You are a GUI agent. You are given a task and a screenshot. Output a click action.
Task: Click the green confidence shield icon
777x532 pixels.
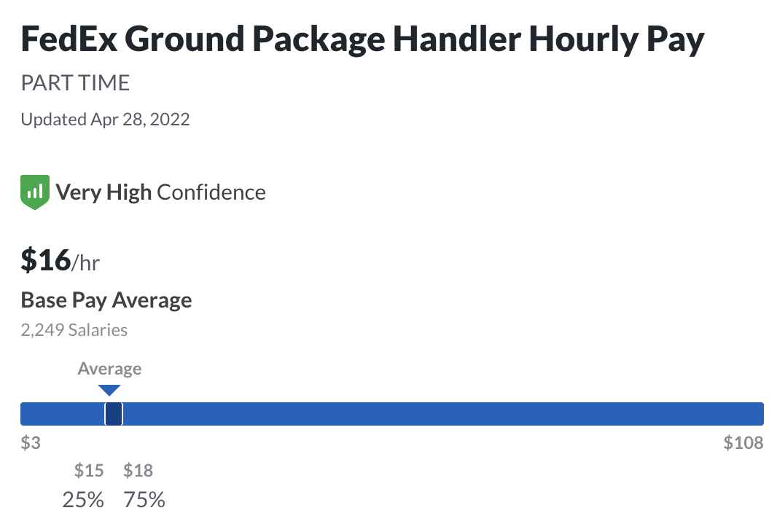point(35,192)
